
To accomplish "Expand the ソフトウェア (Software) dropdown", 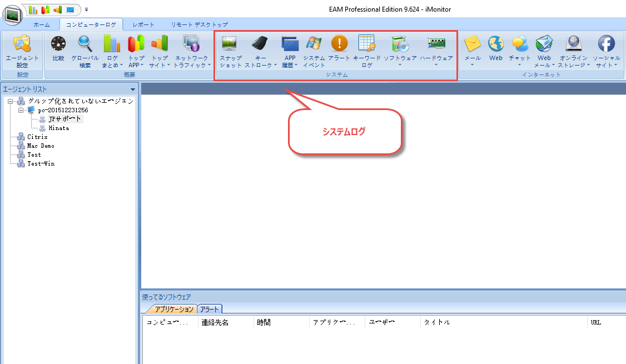I will [x=400, y=65].
